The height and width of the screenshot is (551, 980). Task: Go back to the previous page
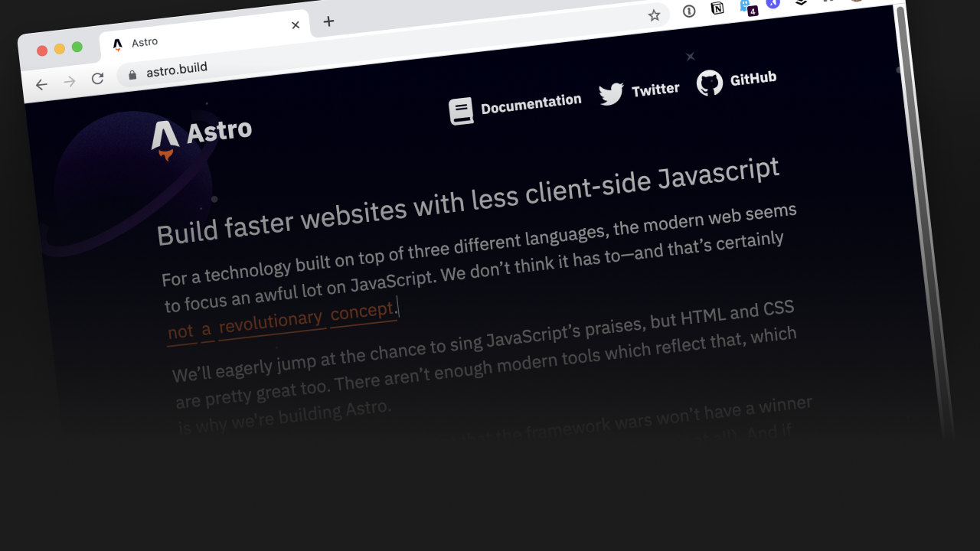[x=41, y=85]
